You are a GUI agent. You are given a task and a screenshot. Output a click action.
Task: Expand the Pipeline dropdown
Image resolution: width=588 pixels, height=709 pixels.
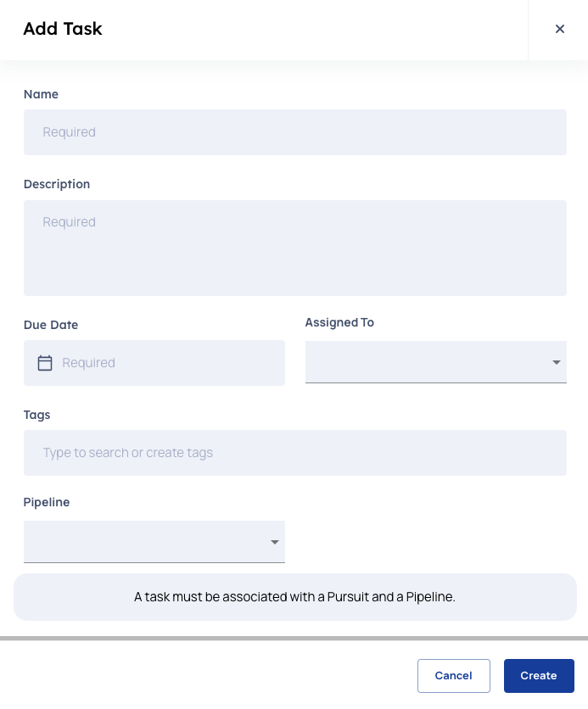154,542
